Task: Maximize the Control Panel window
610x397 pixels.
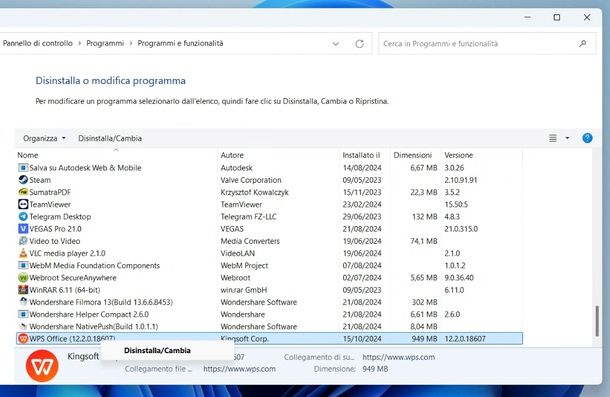Action: [x=557, y=18]
